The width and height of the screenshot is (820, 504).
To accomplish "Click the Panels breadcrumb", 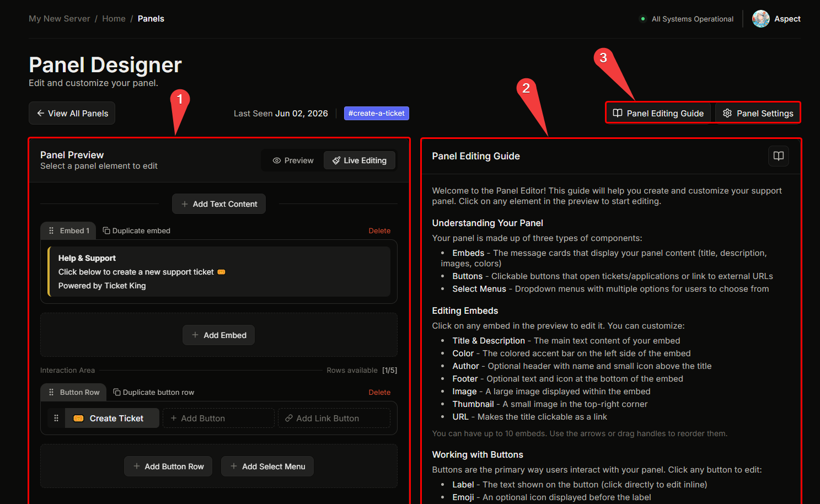I will tap(151, 19).
